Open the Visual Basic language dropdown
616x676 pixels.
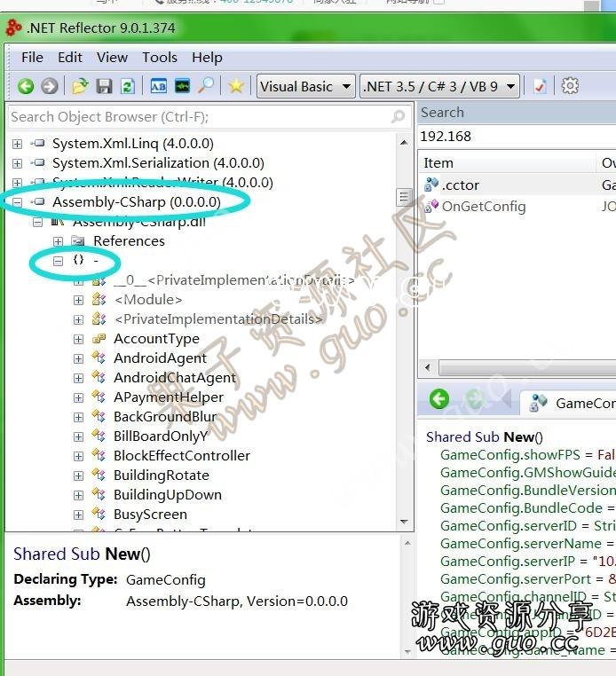(x=304, y=86)
